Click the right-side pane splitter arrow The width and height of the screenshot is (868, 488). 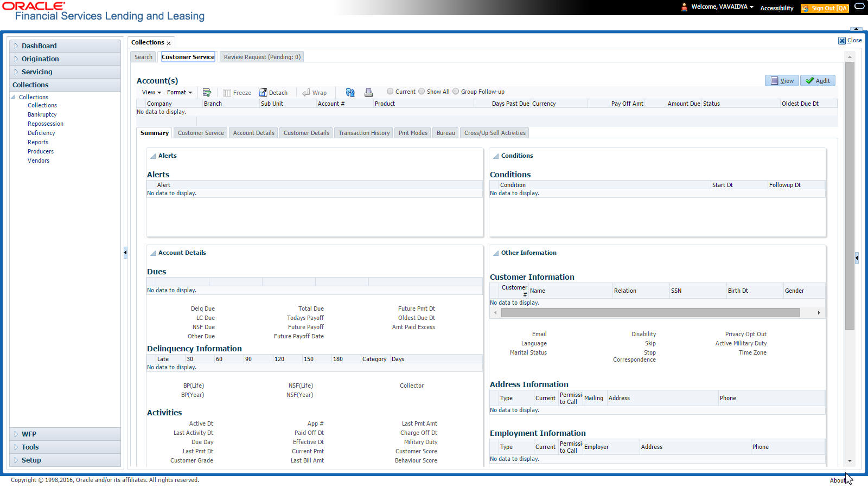pos(857,258)
